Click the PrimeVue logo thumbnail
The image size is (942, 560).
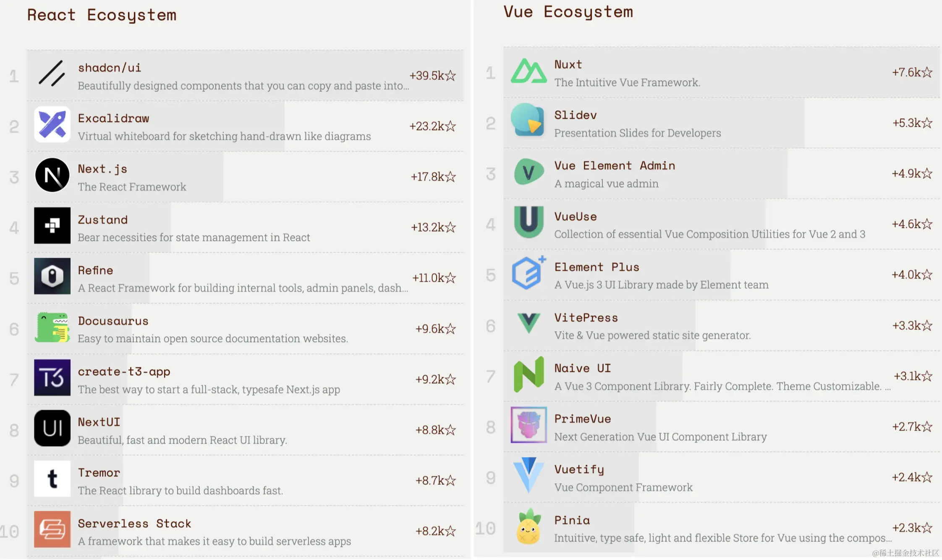click(x=529, y=425)
